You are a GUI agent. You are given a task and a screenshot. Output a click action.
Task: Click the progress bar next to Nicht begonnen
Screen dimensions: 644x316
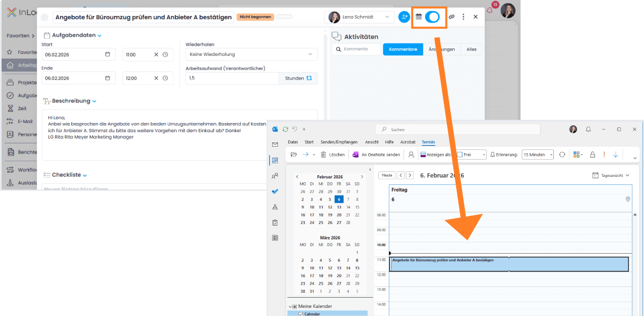click(x=285, y=17)
